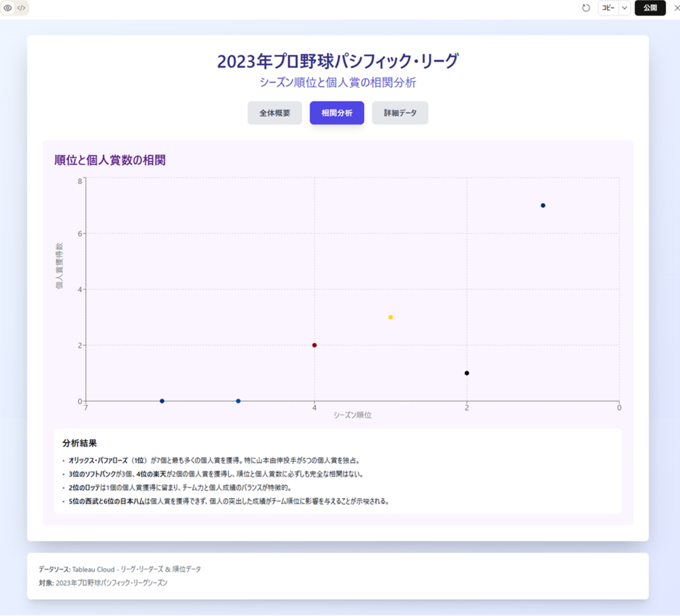Close the artifact panel with X
The height and width of the screenshot is (616, 680).
(x=675, y=8)
